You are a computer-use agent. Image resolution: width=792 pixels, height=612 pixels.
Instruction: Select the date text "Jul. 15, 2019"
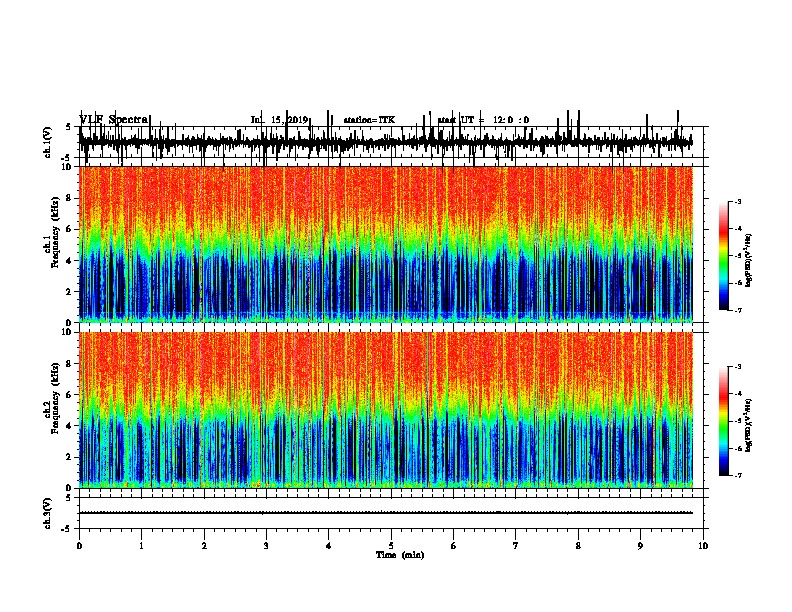[279, 120]
